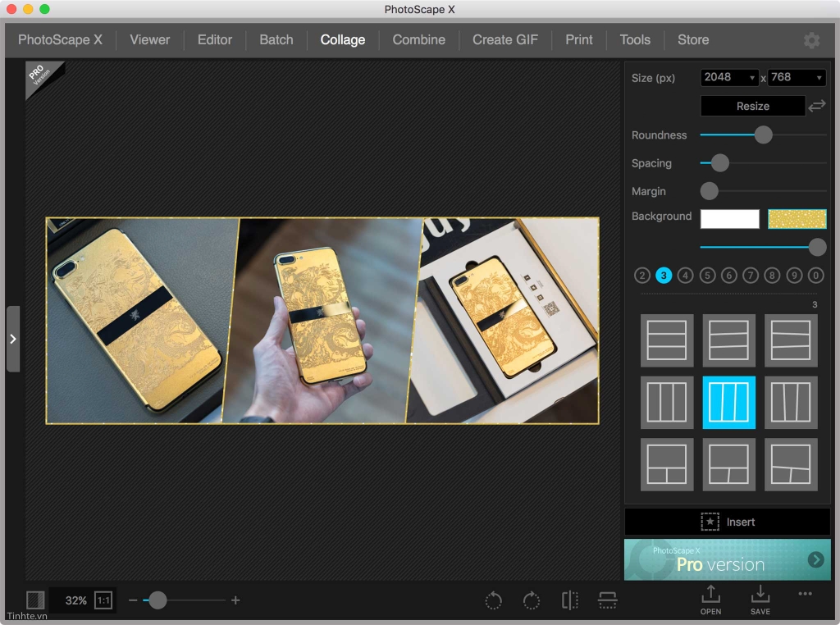Switch to the Print tab
Viewport: 840px width, 625px height.
[x=579, y=39]
